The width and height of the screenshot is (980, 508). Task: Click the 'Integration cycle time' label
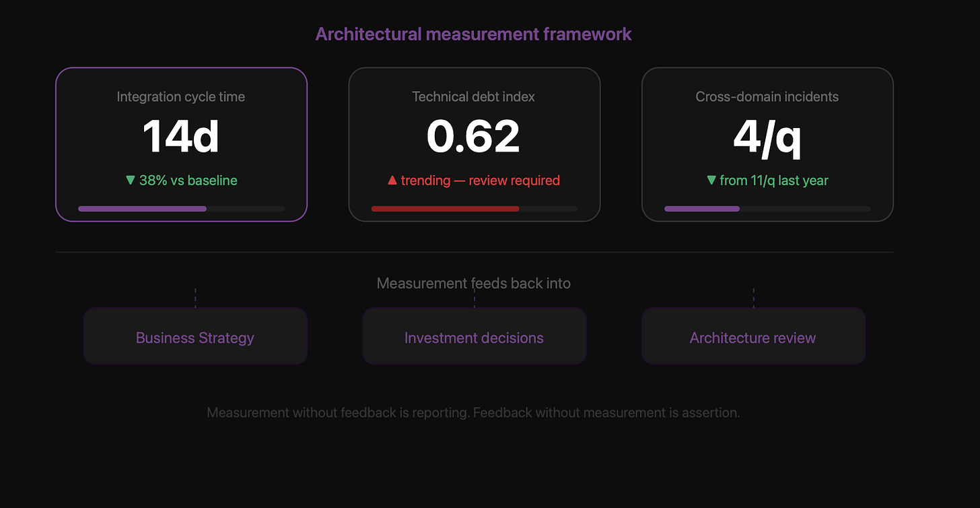(x=181, y=97)
